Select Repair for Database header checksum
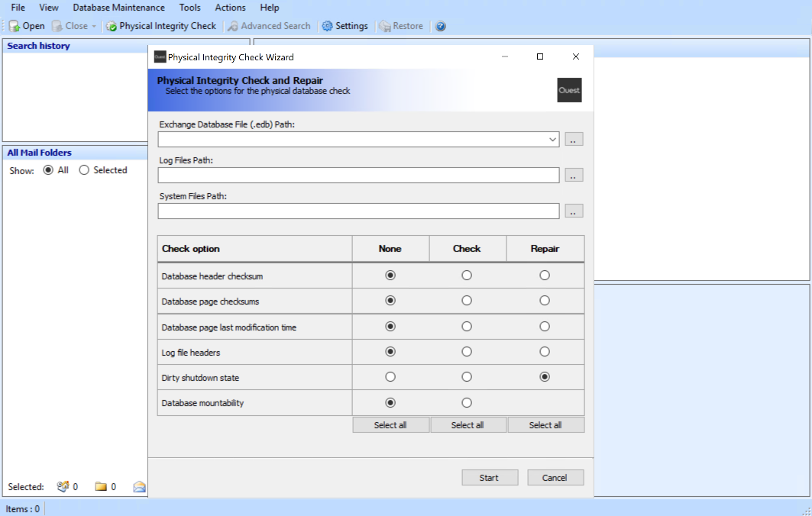This screenshot has width=812, height=516. pyautogui.click(x=545, y=275)
